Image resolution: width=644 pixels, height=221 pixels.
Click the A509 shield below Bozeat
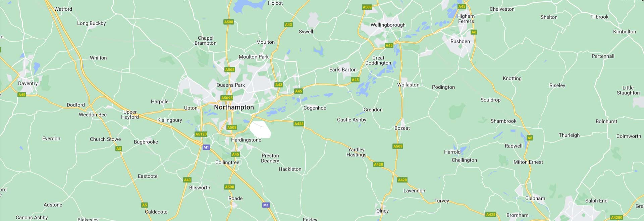point(398,146)
